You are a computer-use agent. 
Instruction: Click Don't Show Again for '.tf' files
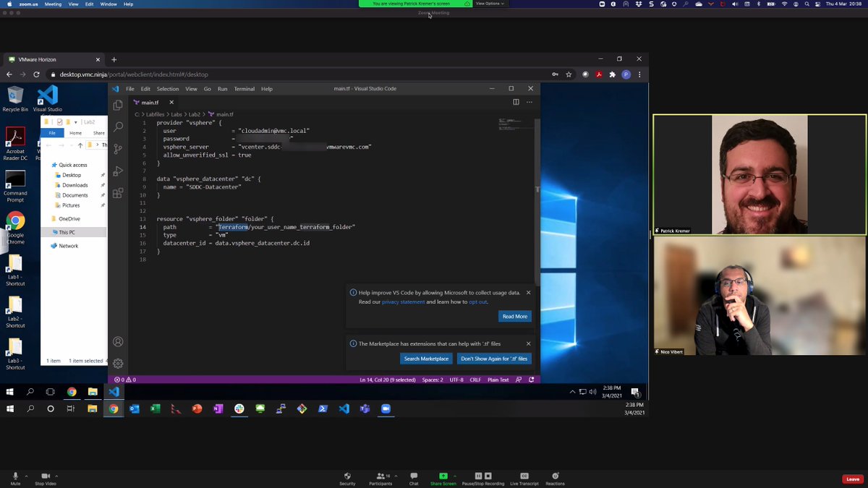pos(494,359)
